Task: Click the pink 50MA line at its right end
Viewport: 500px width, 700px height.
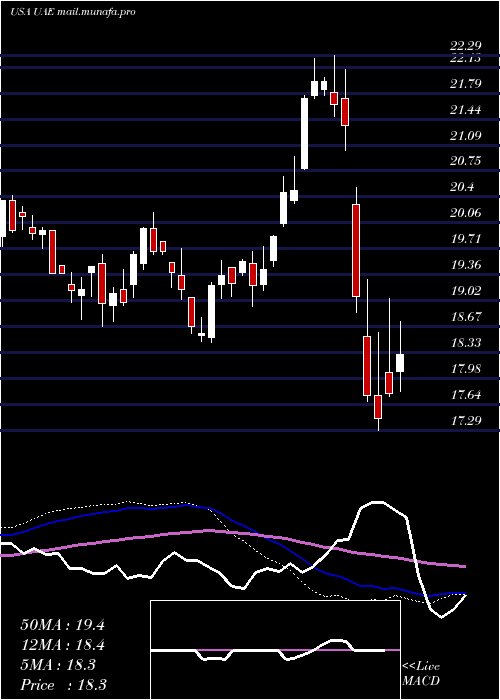Action: (463, 566)
